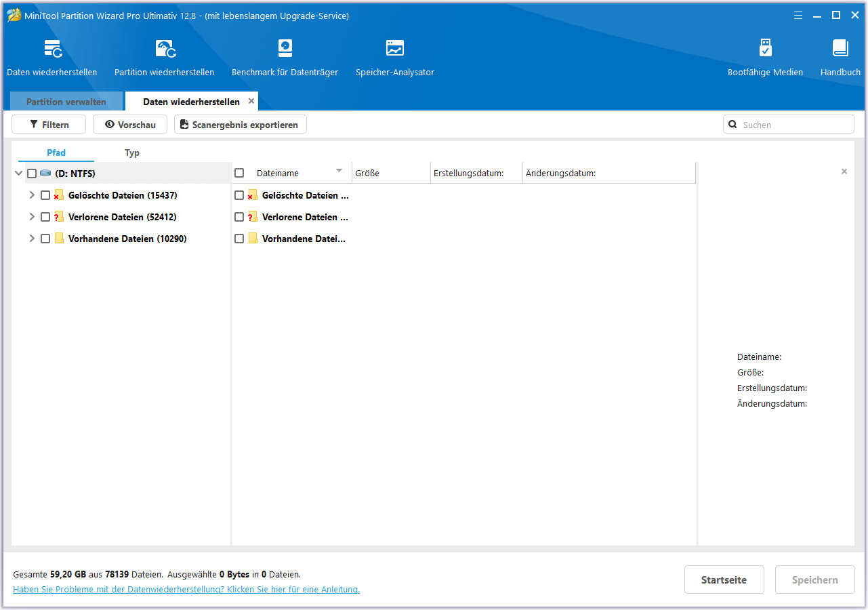Sort by Größe column header
Screen dimensions: 868x610
coord(391,173)
